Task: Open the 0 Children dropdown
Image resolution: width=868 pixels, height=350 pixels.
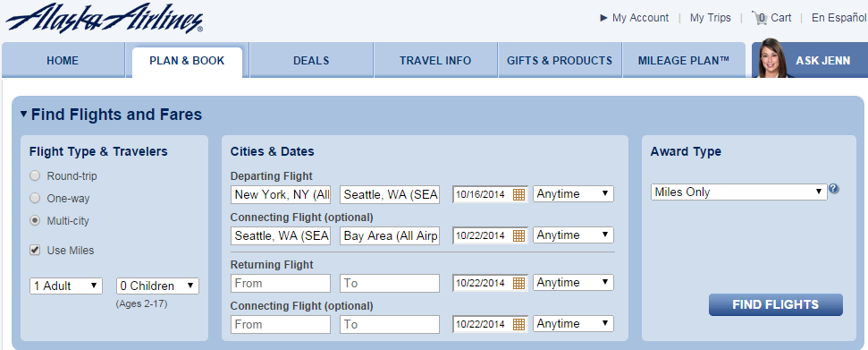Action: coord(157,286)
